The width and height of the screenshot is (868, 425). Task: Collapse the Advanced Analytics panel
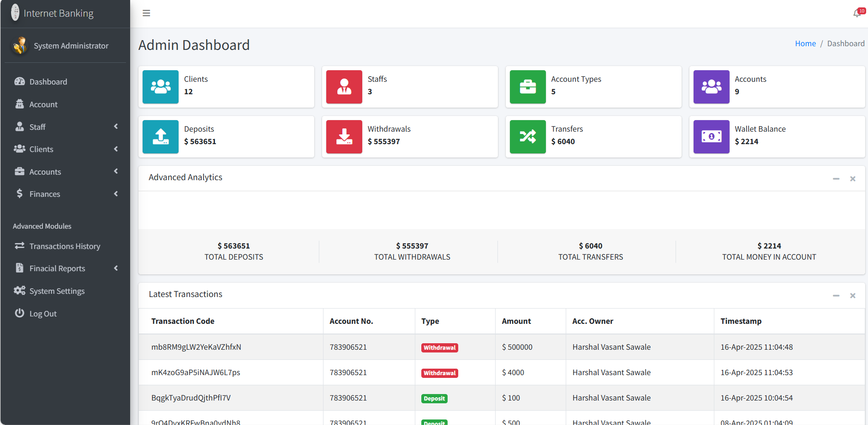point(836,179)
